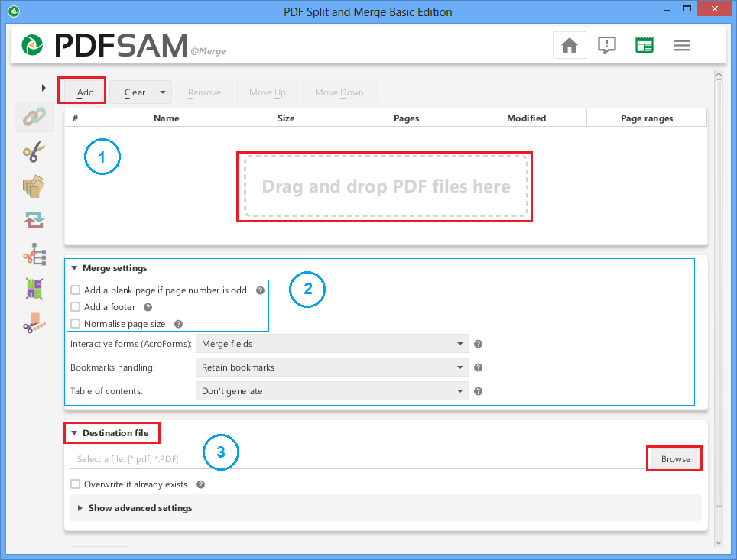Check the Add a footer option
This screenshot has height=560, width=737.
75,306
